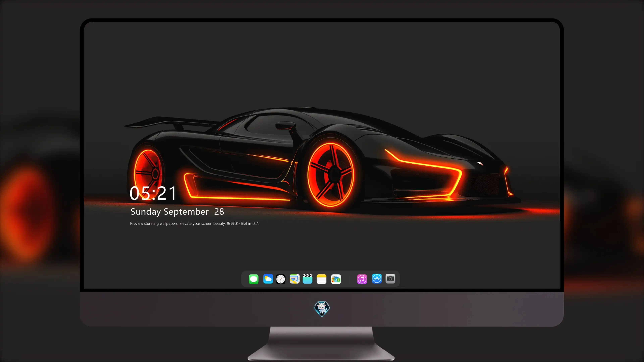
Task: Click the Bizhimi.CN text
Action: [x=250, y=223]
